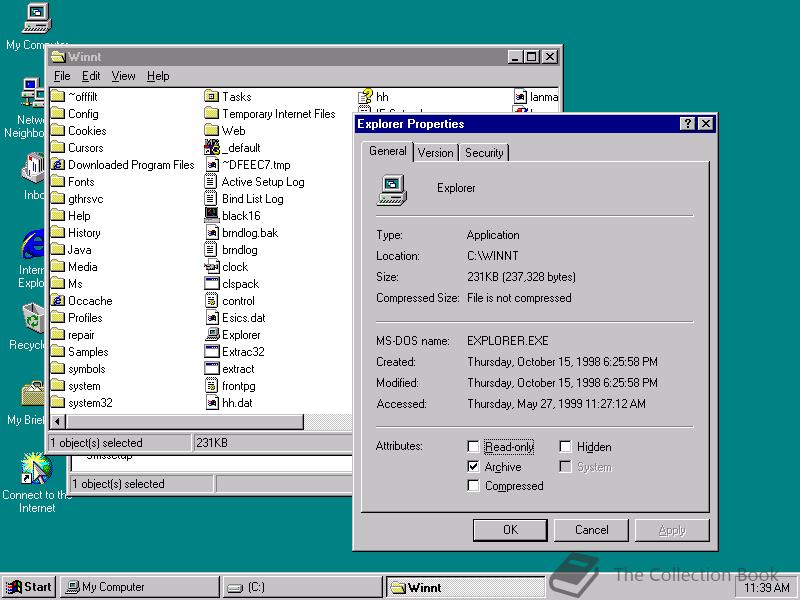Viewport: 800px width, 600px height.
Task: Select the Temporary Internet Files folder icon
Action: pos(211,114)
